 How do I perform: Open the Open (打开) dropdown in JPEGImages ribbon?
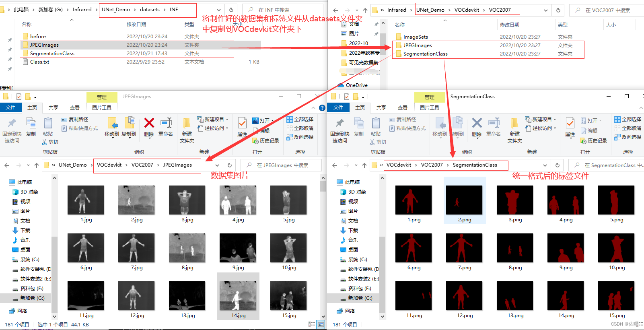[263, 121]
